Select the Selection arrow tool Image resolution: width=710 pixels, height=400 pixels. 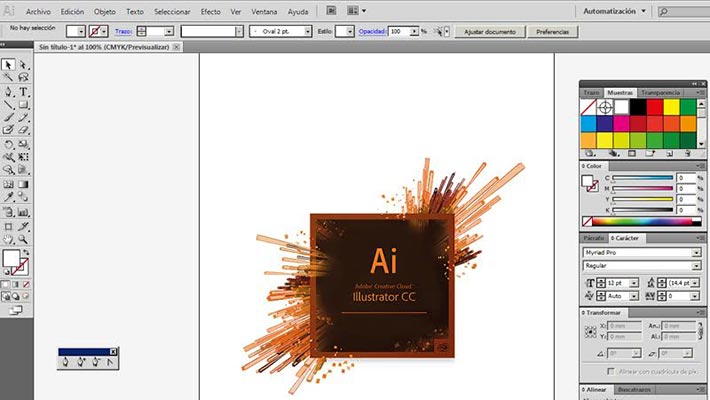[x=8, y=65]
